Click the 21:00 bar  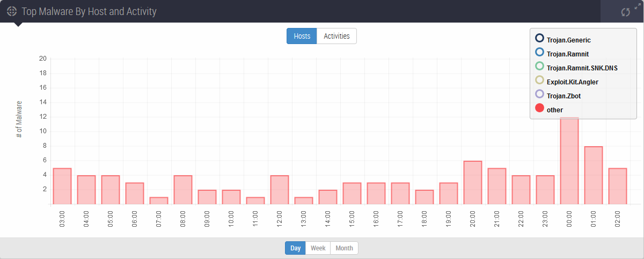[497, 186]
